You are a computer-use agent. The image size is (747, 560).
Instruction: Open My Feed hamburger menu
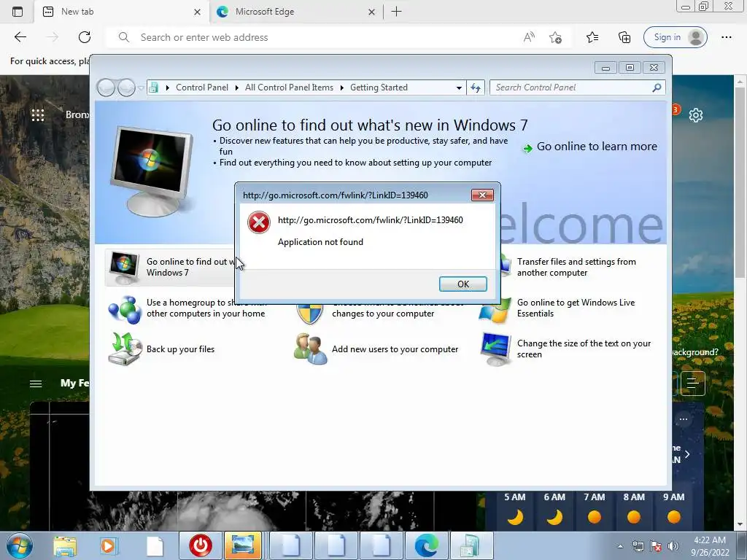click(36, 384)
